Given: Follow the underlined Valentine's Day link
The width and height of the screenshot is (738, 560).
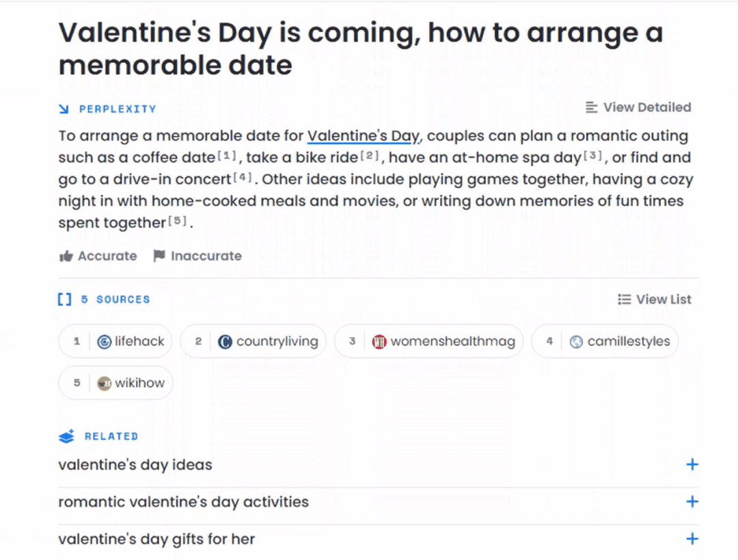Looking at the screenshot, I should click(x=363, y=136).
